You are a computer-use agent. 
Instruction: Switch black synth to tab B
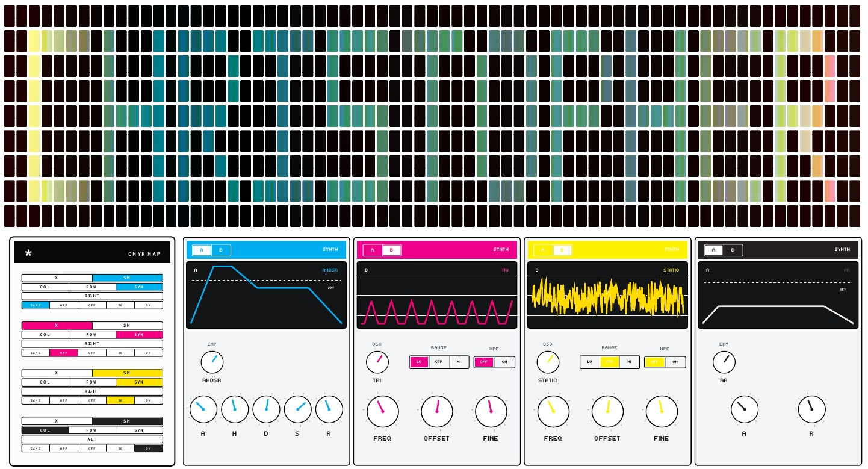(x=733, y=250)
